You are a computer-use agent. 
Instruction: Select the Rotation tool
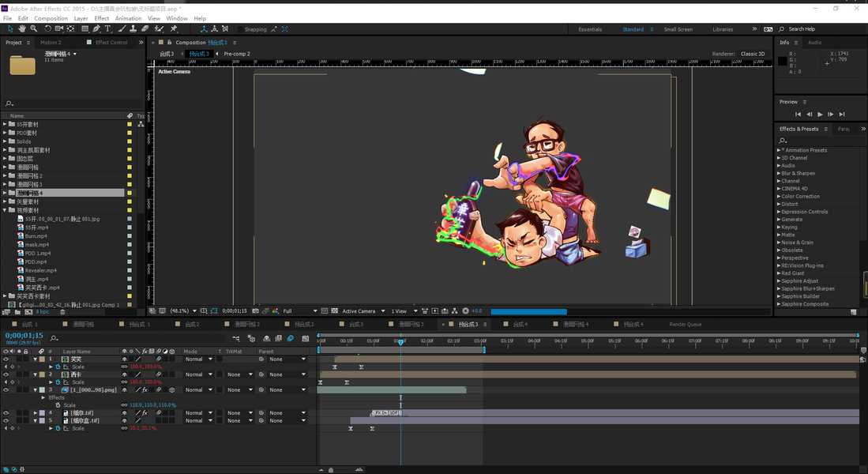(47, 28)
